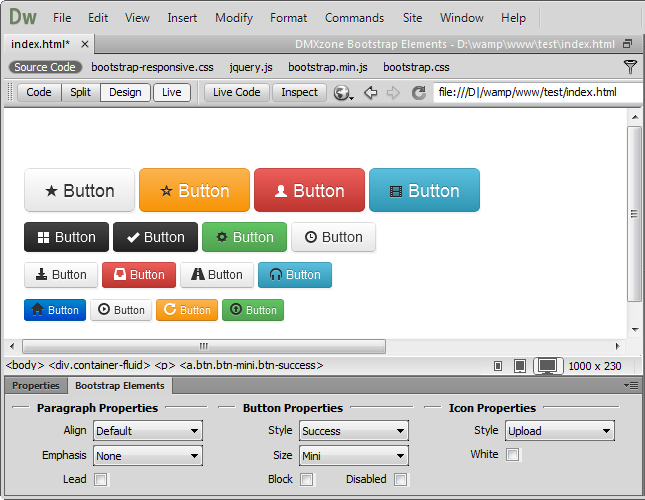The width and height of the screenshot is (645, 500).
Task: Click the large orange star Button
Action: pyautogui.click(x=194, y=190)
